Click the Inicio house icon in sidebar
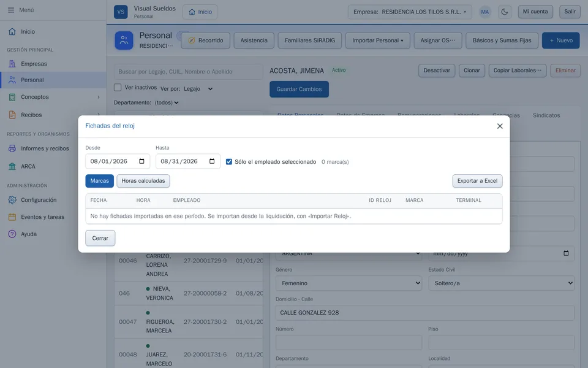588x368 pixels. click(12, 31)
